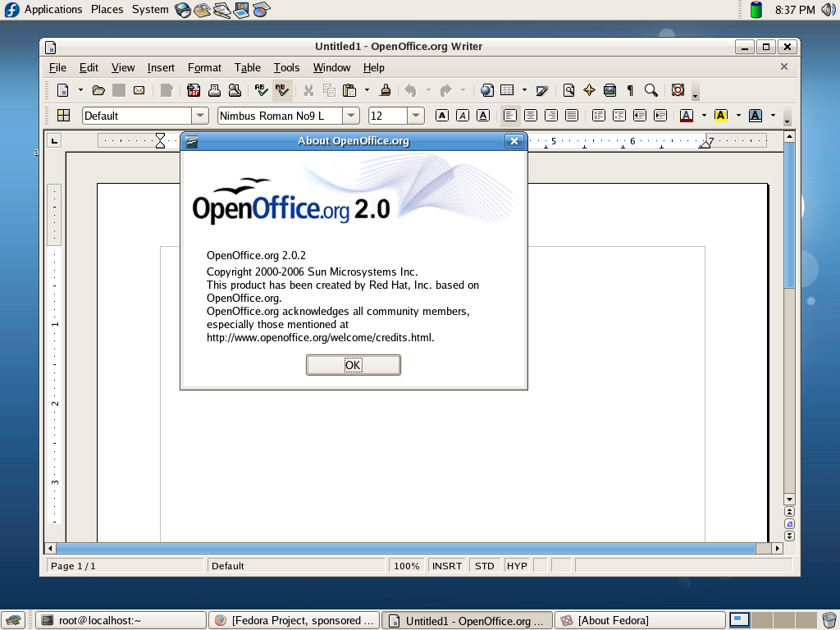Open Styles and Formatting window icon

[x=64, y=115]
